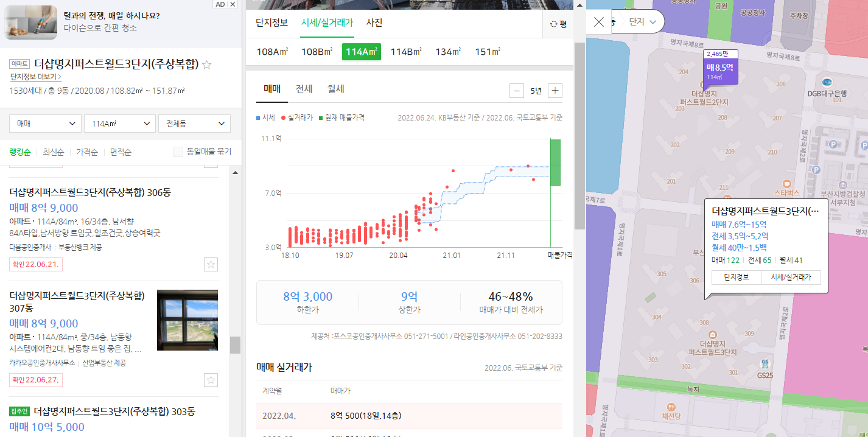Image resolution: width=868 pixels, height=437 pixels.
Task: Click the 스타벅스 map icon
Action: [786, 183]
